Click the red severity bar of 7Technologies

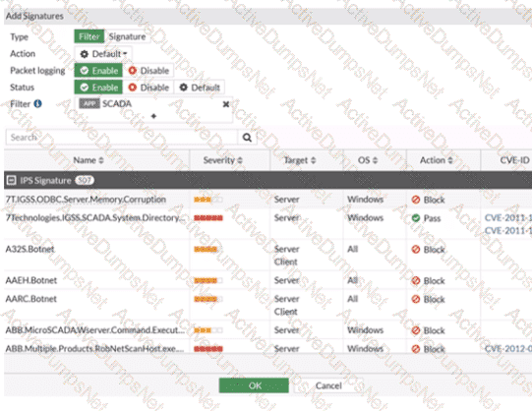[x=208, y=218]
